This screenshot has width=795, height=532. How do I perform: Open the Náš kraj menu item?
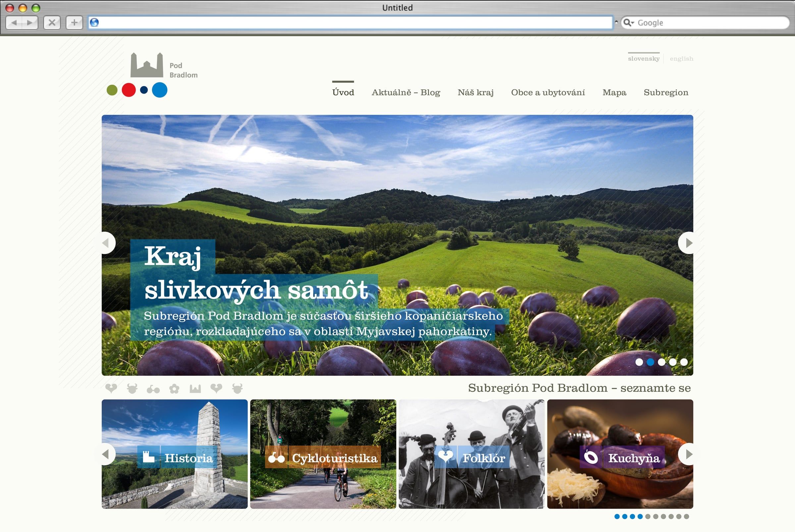click(475, 92)
